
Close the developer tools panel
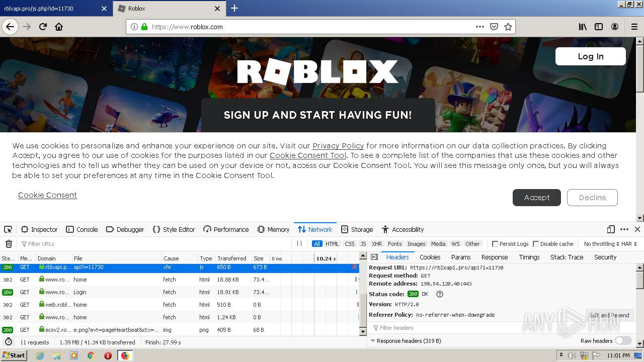pyautogui.click(x=637, y=229)
